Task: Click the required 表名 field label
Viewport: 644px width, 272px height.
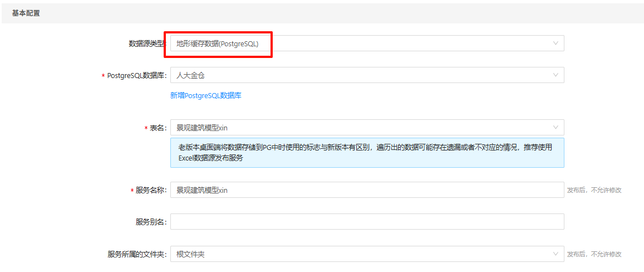Action: coord(158,128)
